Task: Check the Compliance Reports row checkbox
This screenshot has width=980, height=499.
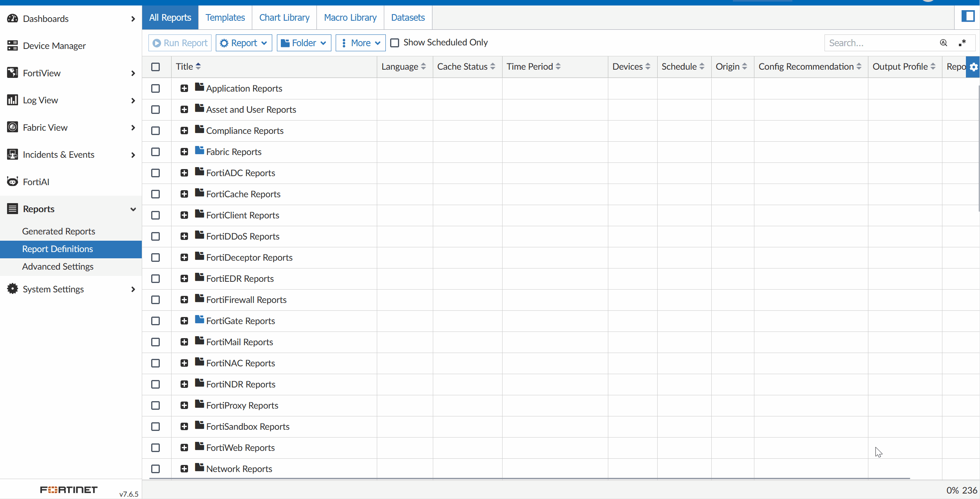Action: pyautogui.click(x=155, y=131)
